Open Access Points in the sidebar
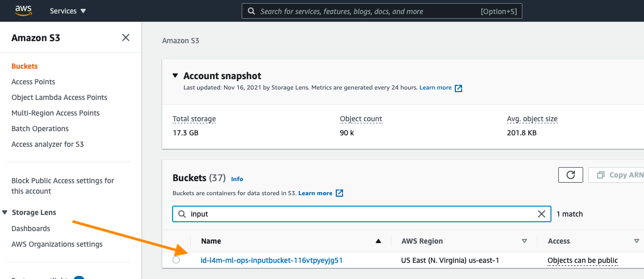This screenshot has height=279, width=644. coord(33,82)
